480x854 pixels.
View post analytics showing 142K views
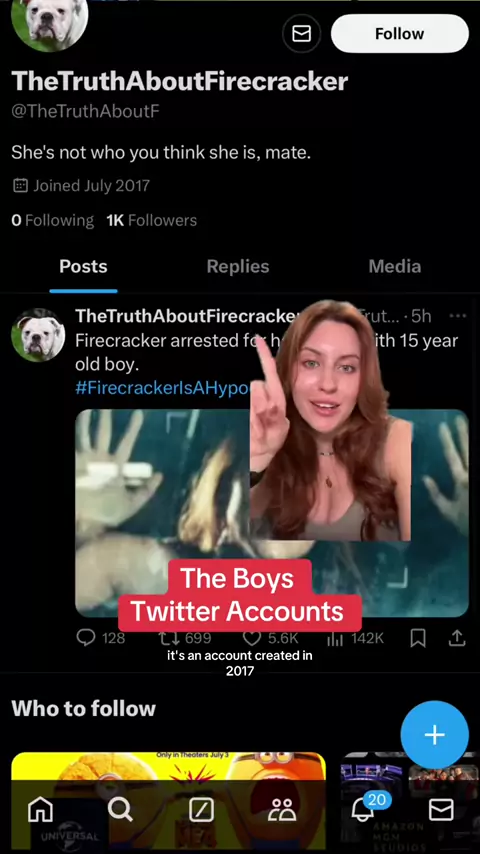point(335,638)
